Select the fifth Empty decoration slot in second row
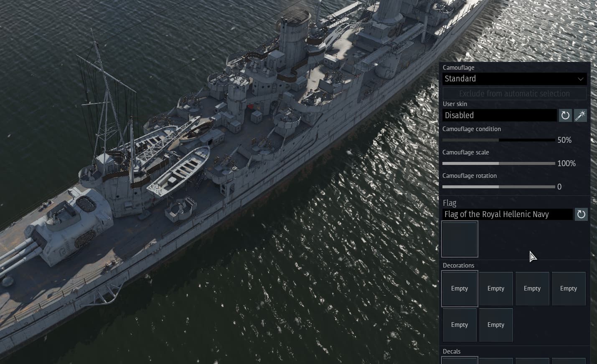Image resolution: width=597 pixels, height=364 pixels. [x=460, y=325]
